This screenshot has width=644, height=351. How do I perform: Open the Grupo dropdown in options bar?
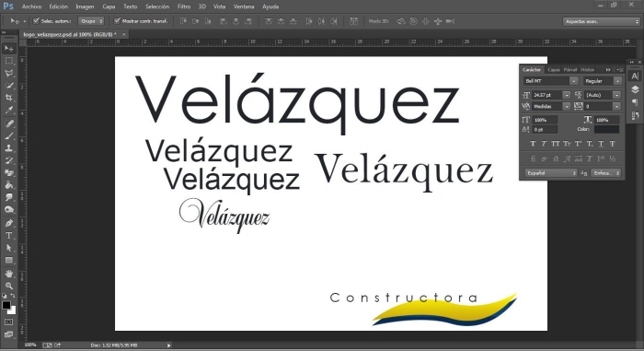(x=91, y=21)
